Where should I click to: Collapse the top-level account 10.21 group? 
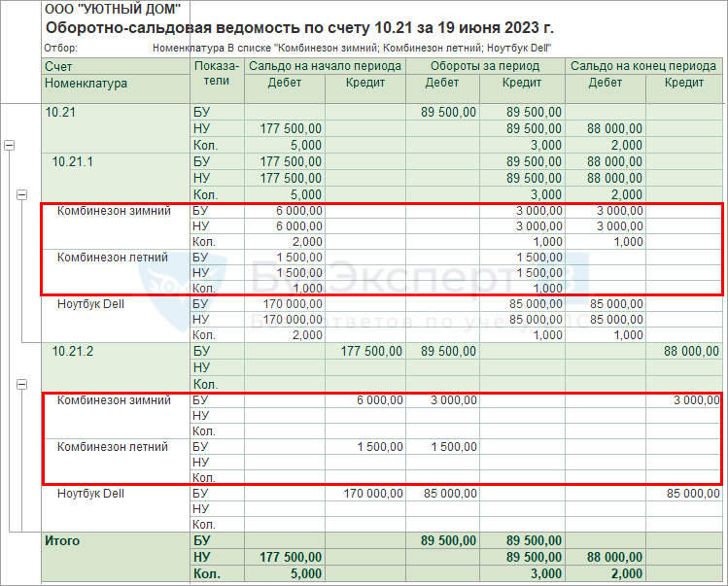coord(10,145)
